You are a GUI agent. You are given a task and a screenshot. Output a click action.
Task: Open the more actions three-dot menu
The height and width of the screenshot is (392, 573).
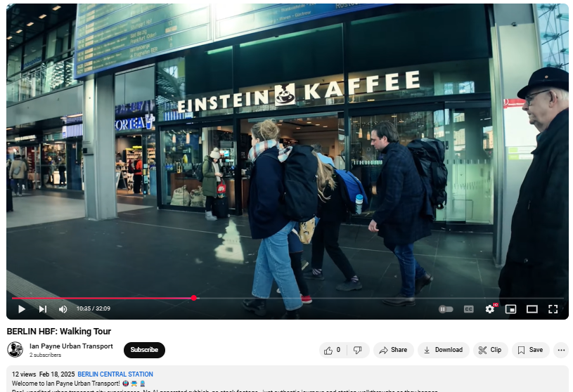[561, 350]
